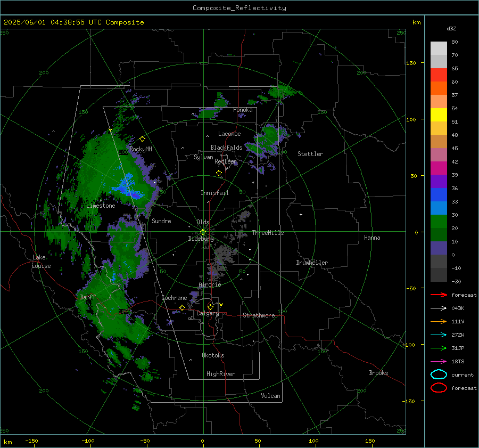Click the 04DK legend text
This screenshot has width=479, height=448.
pos(458,308)
